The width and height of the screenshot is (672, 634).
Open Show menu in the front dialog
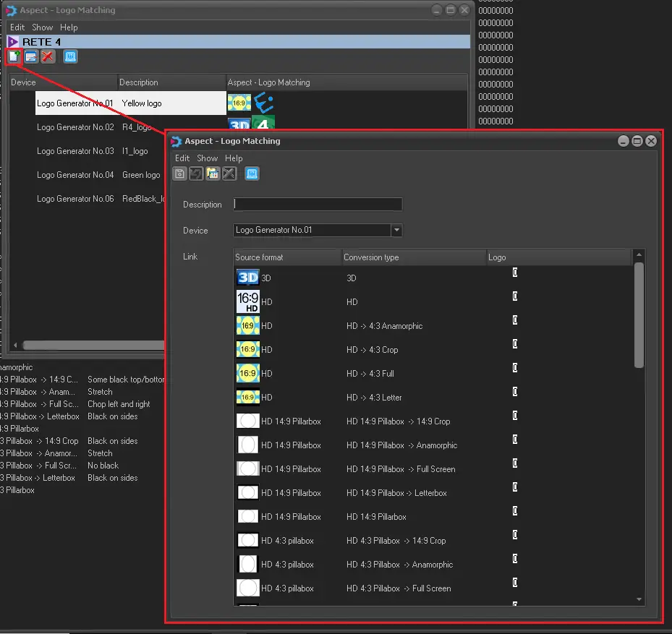(207, 158)
